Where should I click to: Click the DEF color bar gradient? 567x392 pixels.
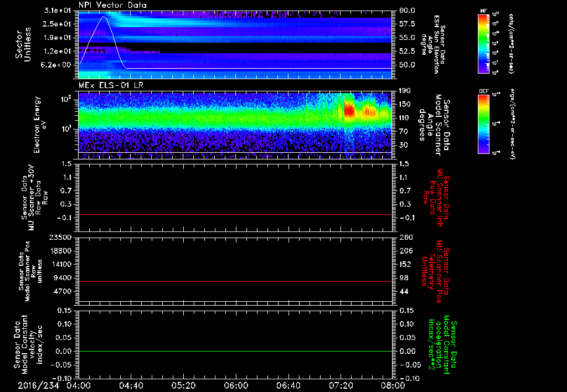(x=484, y=123)
